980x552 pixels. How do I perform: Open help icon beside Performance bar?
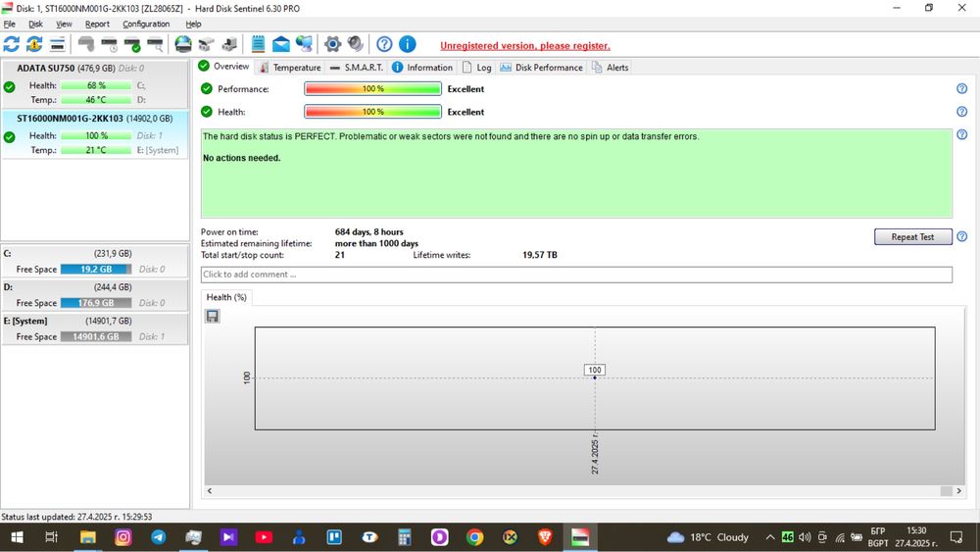(962, 89)
